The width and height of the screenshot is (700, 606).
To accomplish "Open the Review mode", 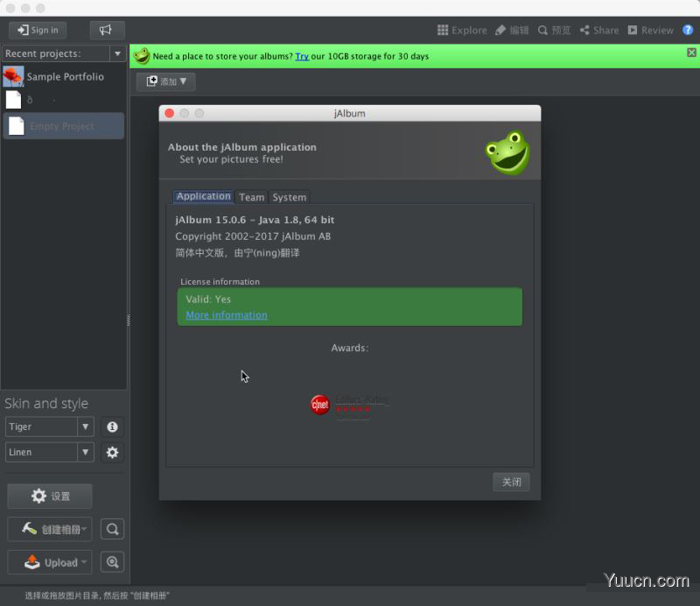I will click(650, 30).
